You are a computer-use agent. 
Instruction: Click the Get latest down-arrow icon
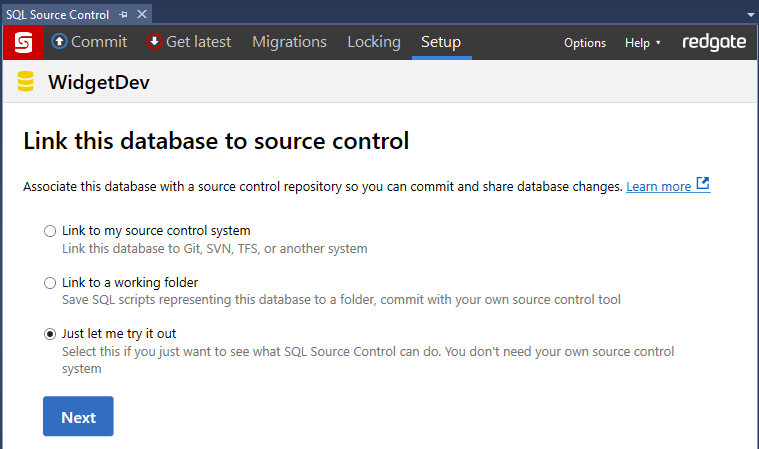tap(154, 42)
